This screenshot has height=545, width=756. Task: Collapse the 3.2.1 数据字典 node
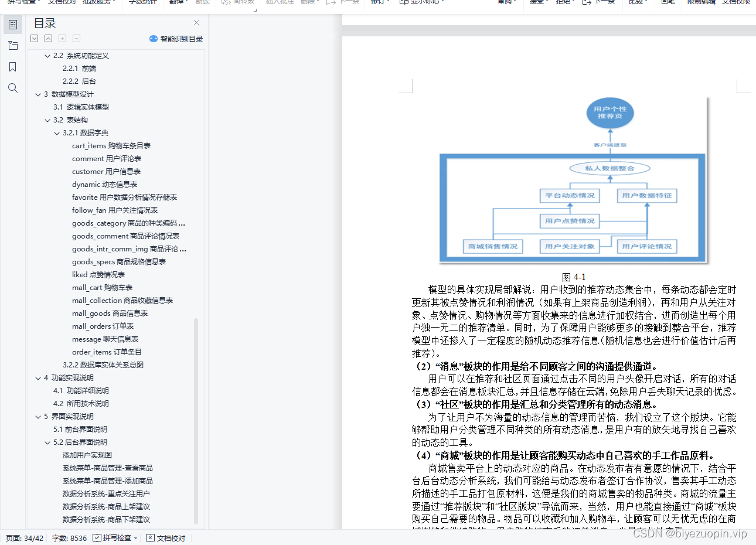coord(57,133)
